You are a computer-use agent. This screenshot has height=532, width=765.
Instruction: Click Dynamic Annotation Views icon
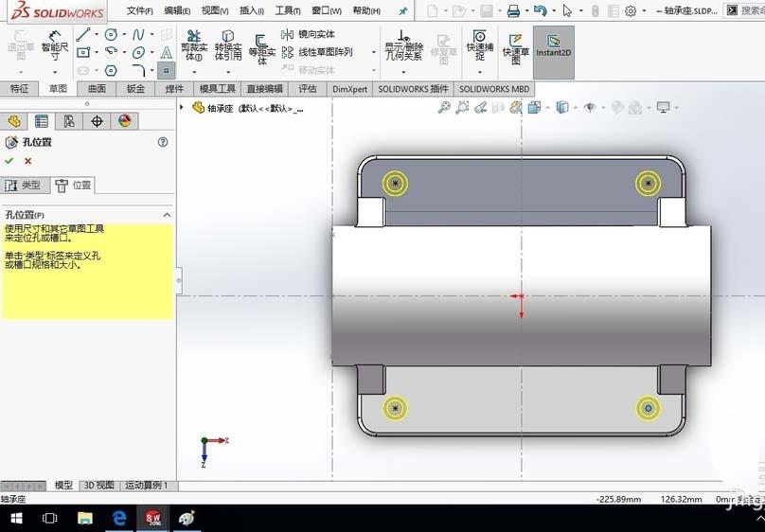[516, 107]
